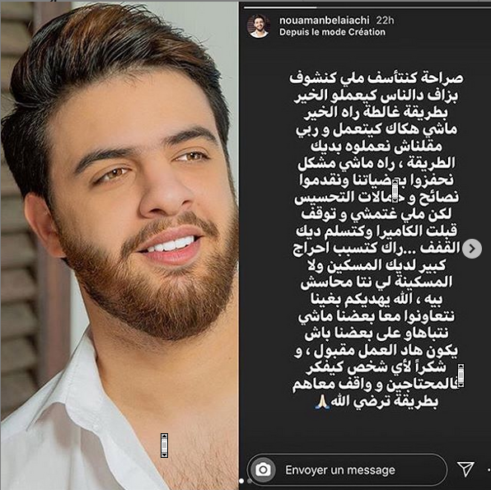This screenshot has height=490, width=491.
Task: Click the small scroll glyph on white shirt
Action: (x=164, y=446)
